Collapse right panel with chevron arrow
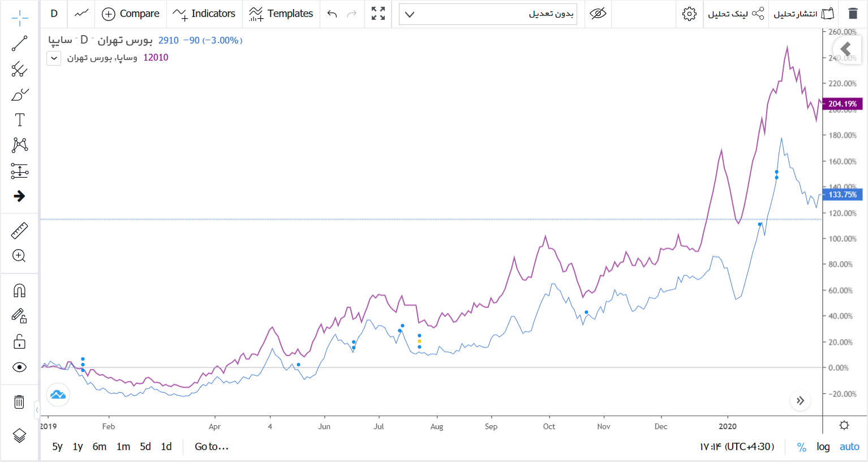Viewport: 868px width, 462px height. click(x=846, y=49)
